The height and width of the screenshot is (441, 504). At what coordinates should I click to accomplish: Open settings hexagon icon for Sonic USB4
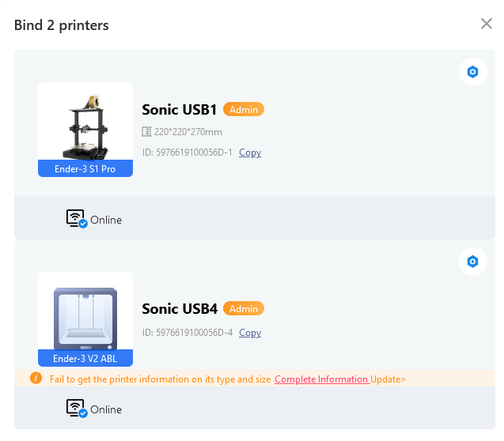coord(472,262)
